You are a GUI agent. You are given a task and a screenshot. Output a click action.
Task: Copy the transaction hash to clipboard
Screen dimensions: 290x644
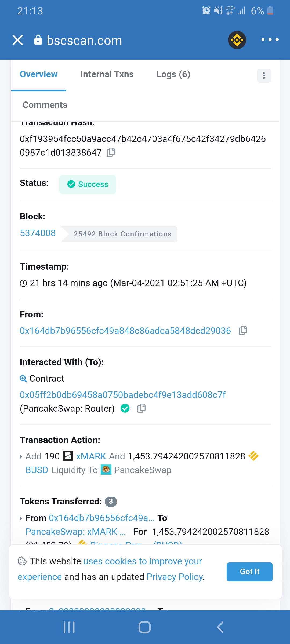(111, 152)
